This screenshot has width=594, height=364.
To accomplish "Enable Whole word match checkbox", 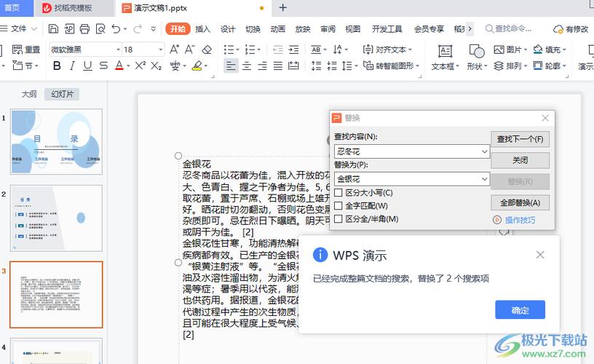I will 338,206.
